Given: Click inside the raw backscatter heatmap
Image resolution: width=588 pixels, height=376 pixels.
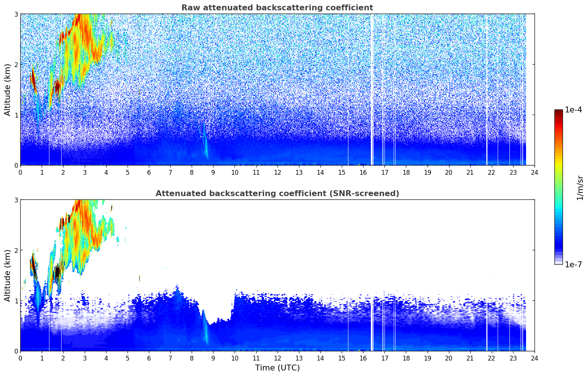Looking at the screenshot, I should [x=277, y=90].
